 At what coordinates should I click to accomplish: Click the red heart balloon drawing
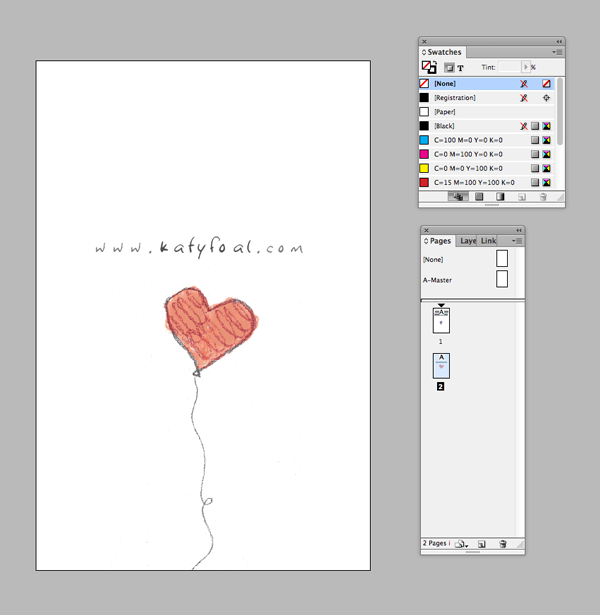[x=211, y=331]
